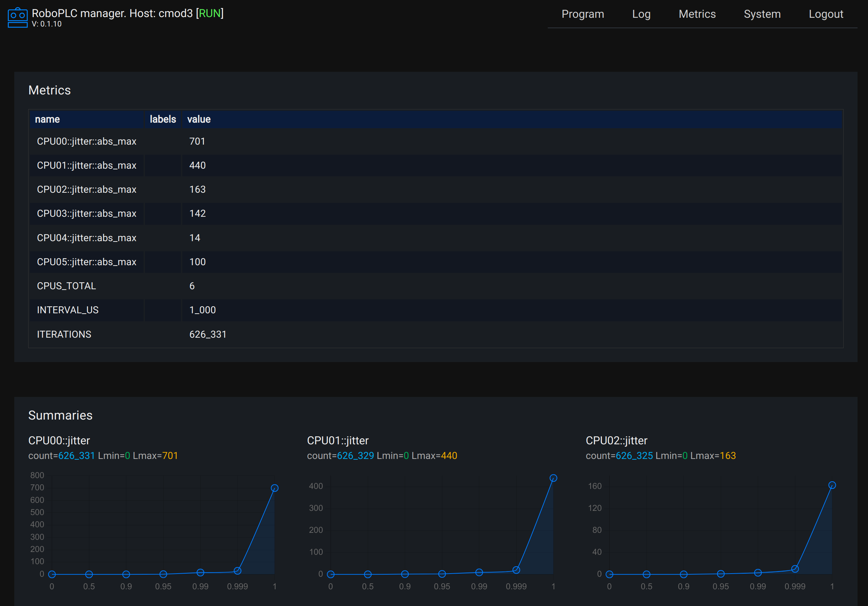Screen dimensions: 868x606
Task: Click the ITERATIONS metric row
Action: 64,334
